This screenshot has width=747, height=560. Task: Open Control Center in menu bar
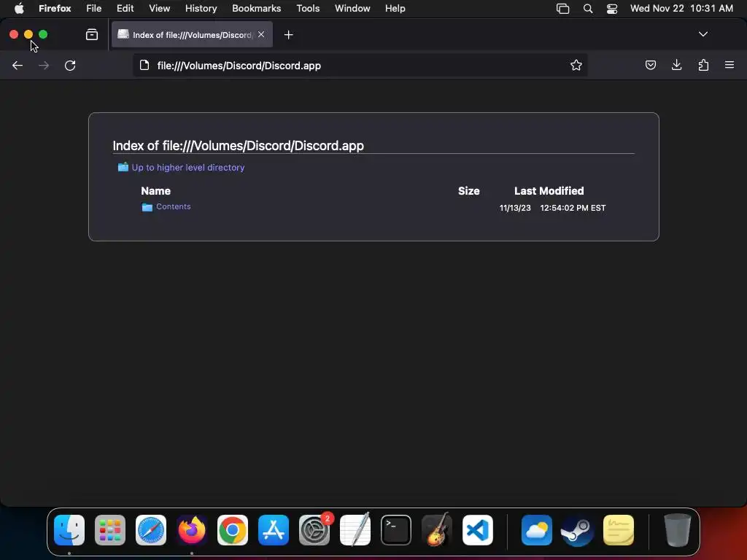[x=612, y=9]
